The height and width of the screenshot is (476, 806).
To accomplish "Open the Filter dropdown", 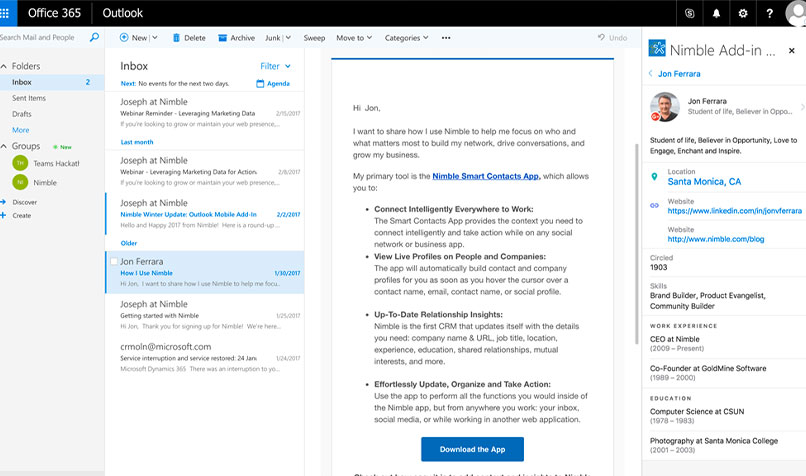I will click(275, 66).
